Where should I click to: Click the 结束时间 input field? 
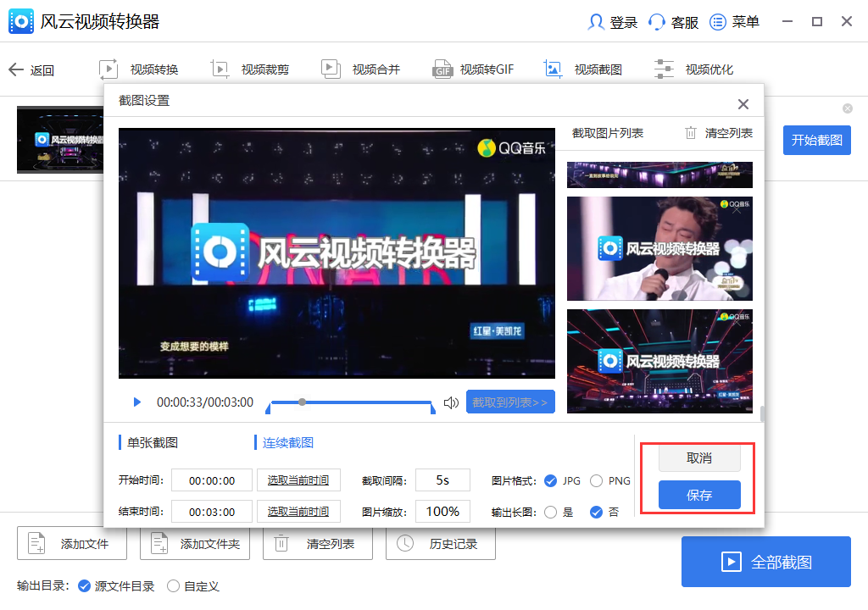[211, 512]
